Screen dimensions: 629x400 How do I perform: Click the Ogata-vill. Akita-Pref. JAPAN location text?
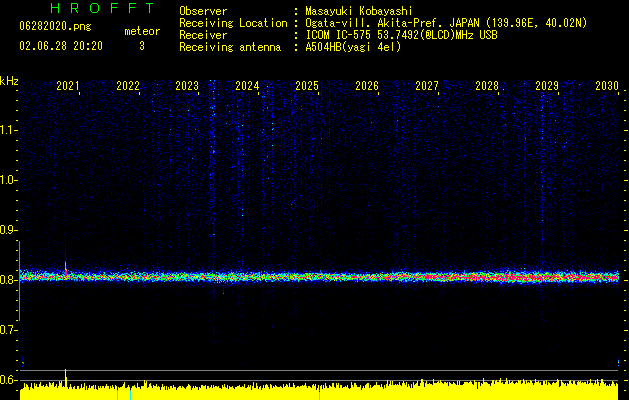[x=446, y=23]
